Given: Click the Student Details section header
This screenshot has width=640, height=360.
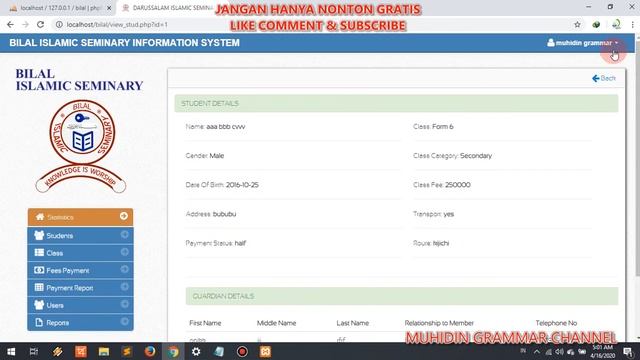Looking at the screenshot, I should (x=396, y=103).
